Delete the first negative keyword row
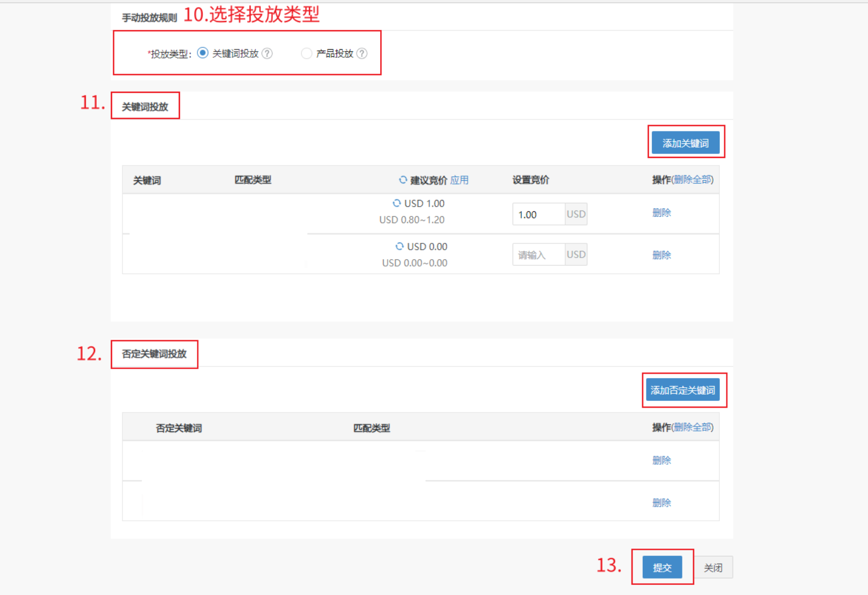This screenshot has width=868, height=595. (661, 460)
